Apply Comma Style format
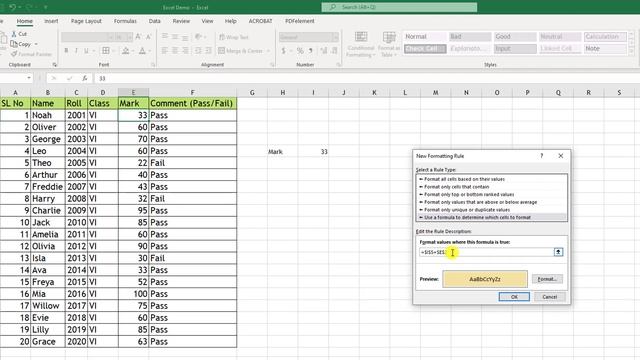Viewport: 640px width, 360px height. [x=311, y=51]
